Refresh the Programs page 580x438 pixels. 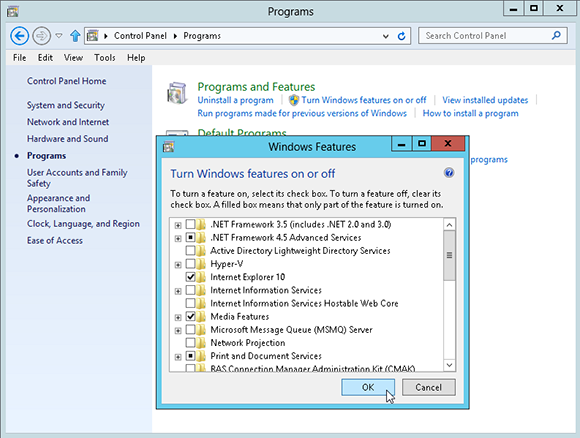point(401,36)
